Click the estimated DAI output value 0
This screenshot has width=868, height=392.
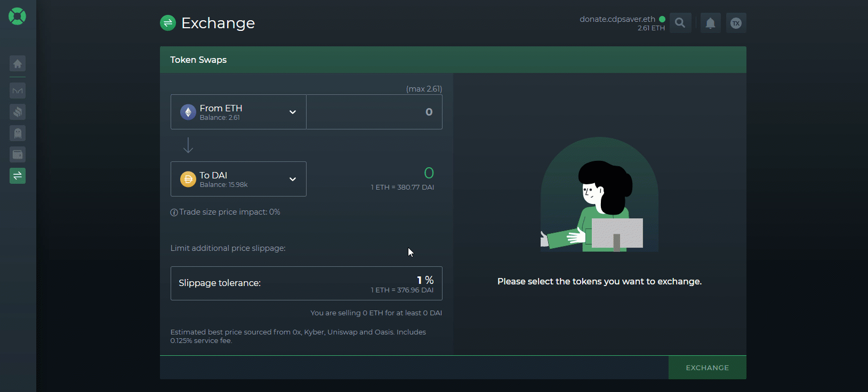coord(429,173)
